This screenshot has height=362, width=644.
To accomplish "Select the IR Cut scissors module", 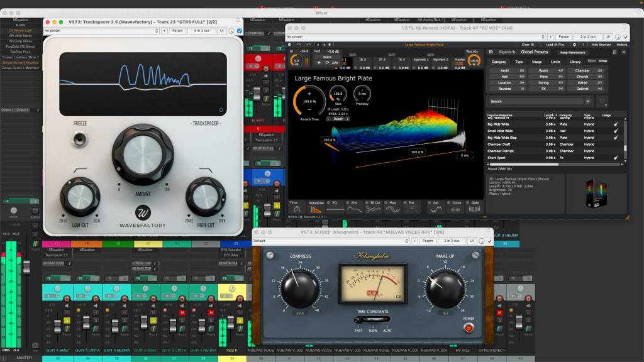I will 374,209.
